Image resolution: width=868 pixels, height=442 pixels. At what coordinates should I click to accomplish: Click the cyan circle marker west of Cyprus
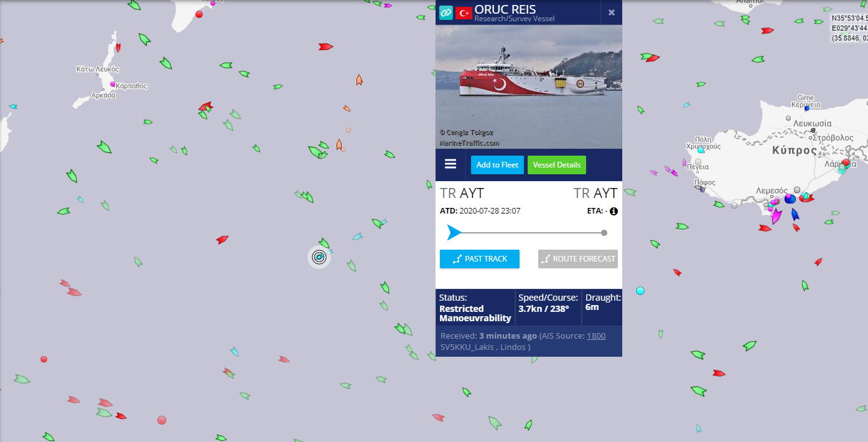pos(640,291)
